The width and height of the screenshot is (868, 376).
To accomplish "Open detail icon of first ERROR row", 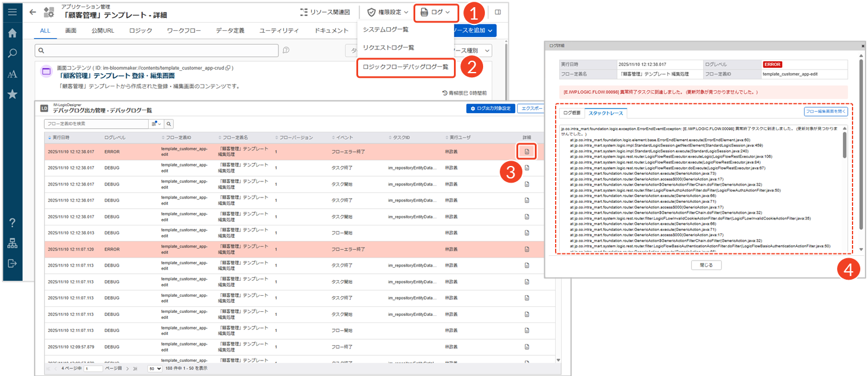I will tap(527, 152).
